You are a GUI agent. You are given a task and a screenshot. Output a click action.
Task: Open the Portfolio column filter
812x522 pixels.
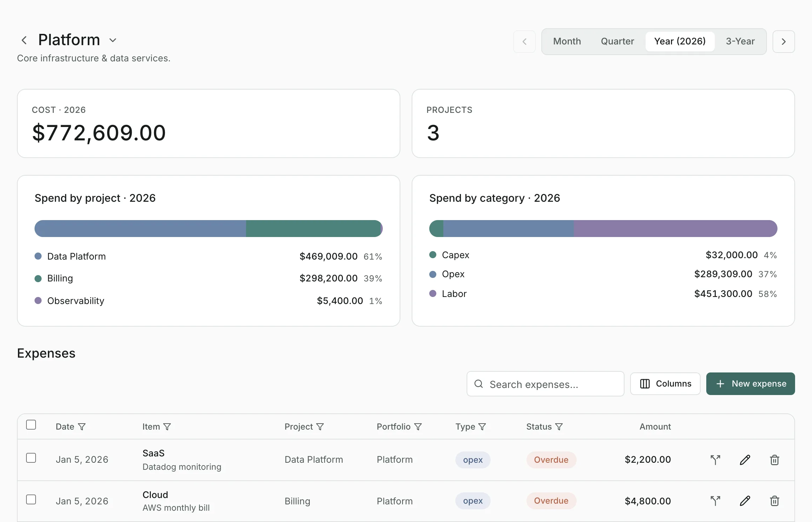pyautogui.click(x=418, y=427)
